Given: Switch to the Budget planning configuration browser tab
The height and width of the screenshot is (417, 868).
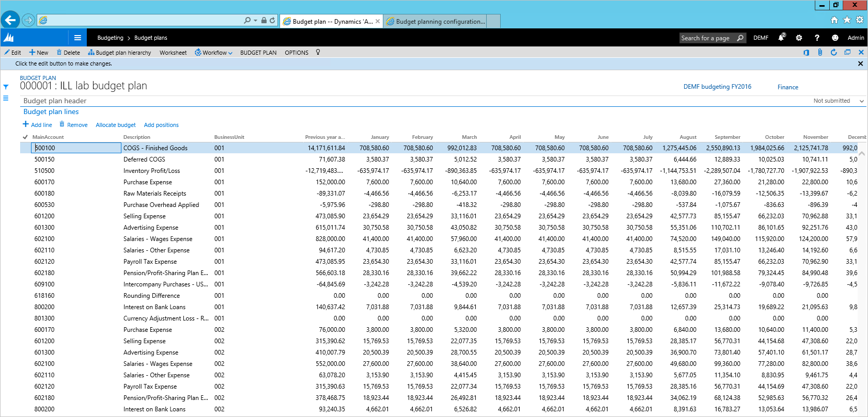Looking at the screenshot, I should coord(440,22).
